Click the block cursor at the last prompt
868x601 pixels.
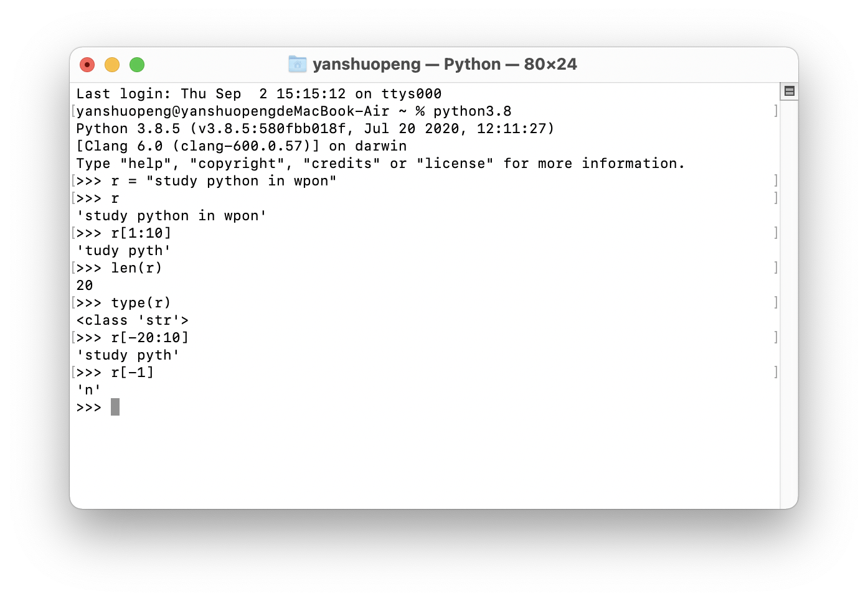point(115,408)
